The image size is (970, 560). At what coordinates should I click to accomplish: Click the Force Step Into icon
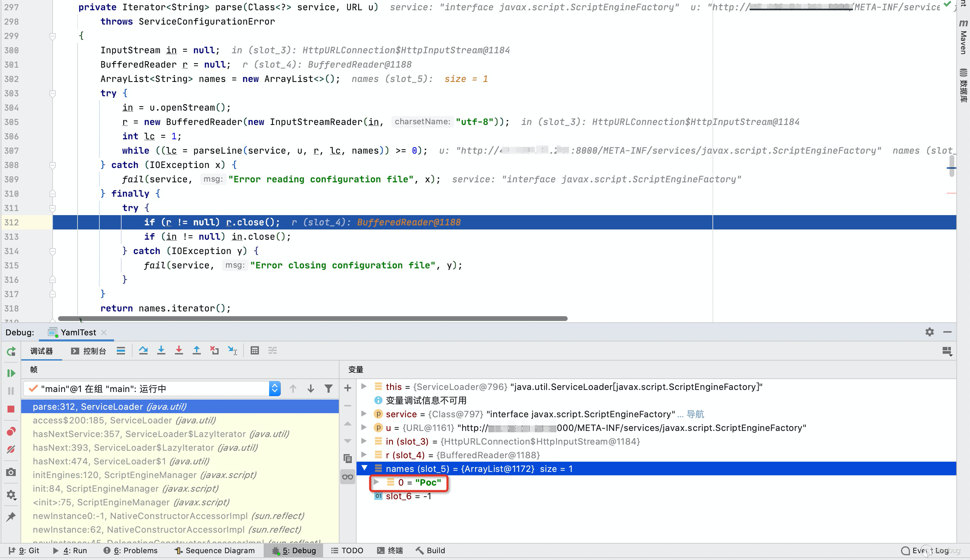coord(179,350)
